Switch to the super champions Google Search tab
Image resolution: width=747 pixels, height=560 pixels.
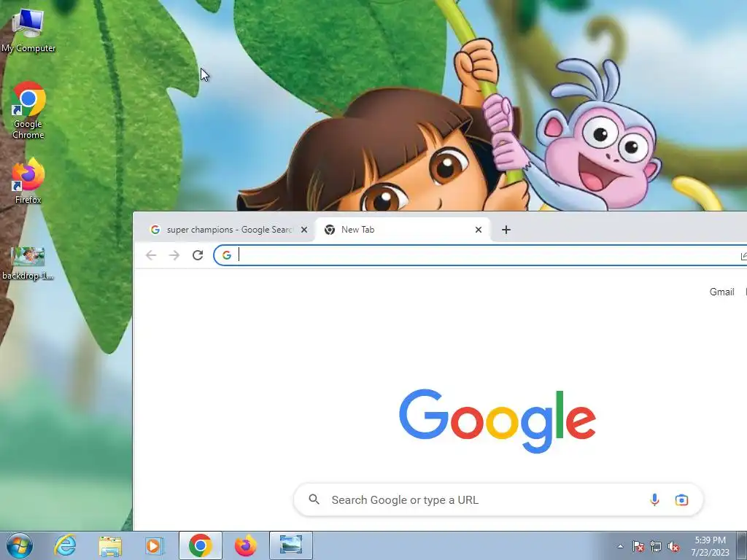223,230
